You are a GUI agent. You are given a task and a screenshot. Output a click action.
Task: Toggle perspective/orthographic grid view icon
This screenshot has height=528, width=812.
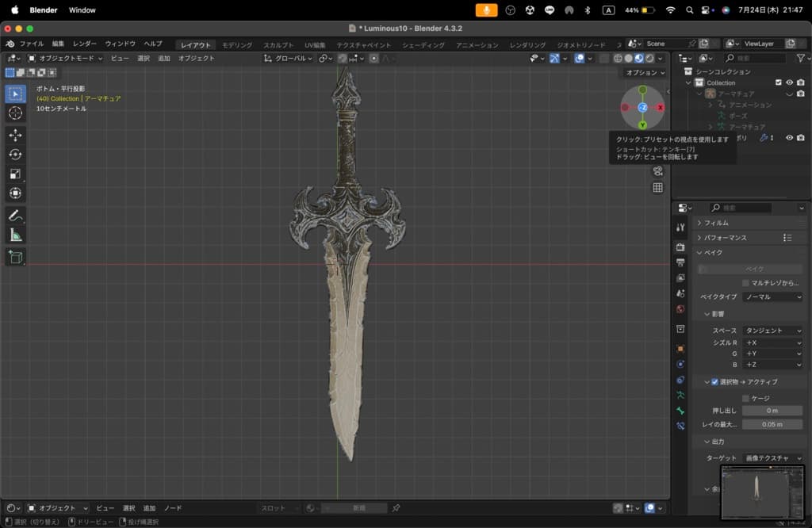[657, 188]
